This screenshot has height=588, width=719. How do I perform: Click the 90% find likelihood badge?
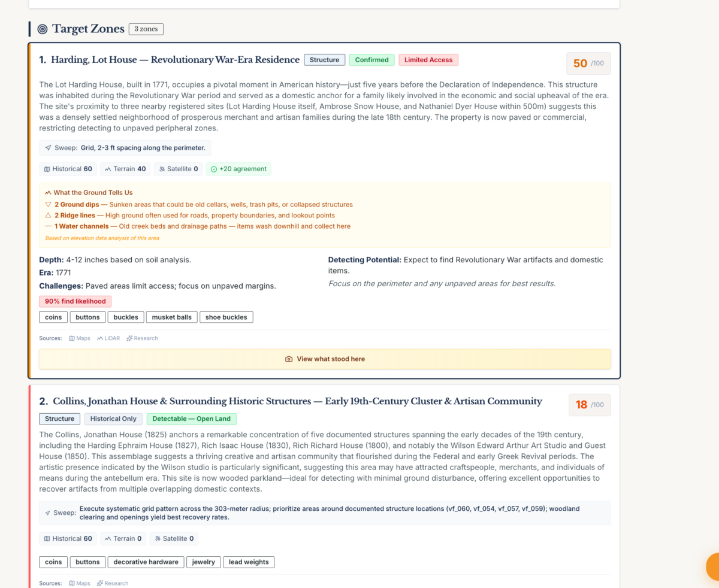(x=75, y=302)
